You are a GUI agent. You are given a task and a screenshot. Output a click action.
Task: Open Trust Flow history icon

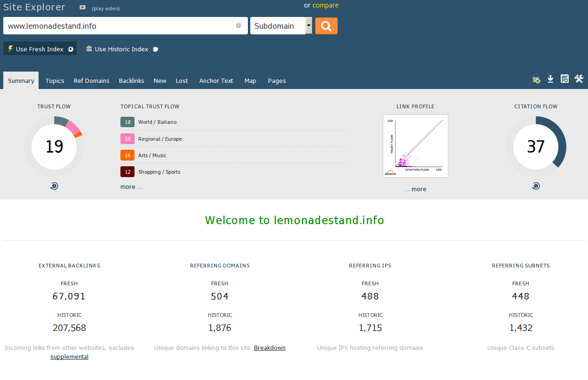click(x=54, y=186)
